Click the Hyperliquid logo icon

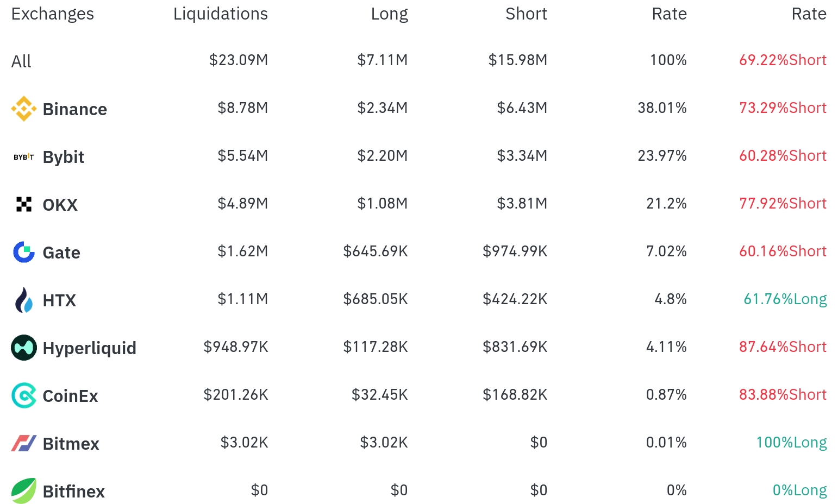24,348
